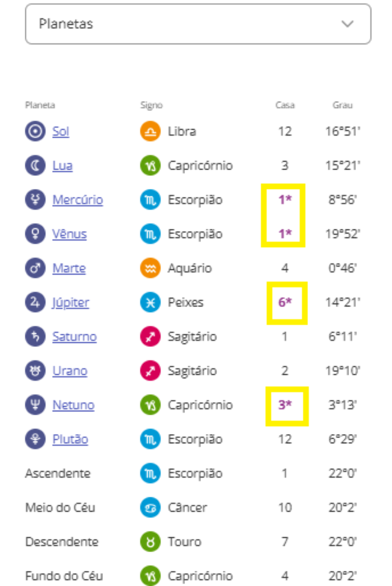392x586 pixels.
Task: Click the Touro bull icon
Action: click(150, 542)
